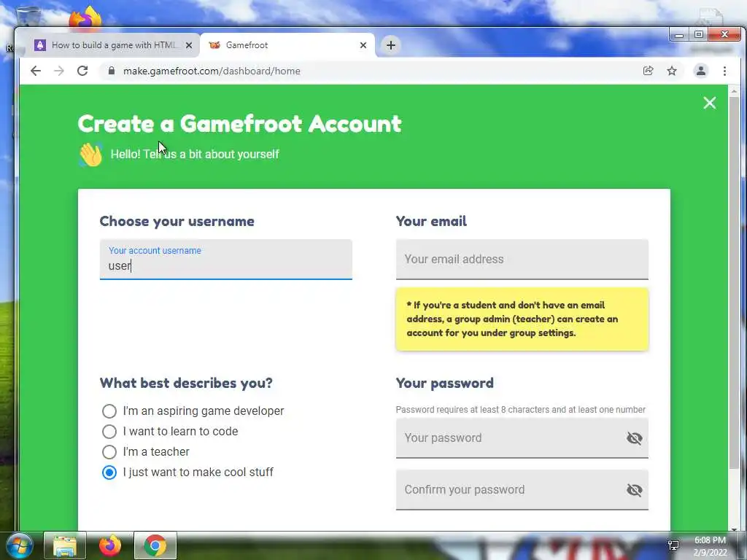Open a new browser tab
The width and height of the screenshot is (747, 560).
[x=391, y=45]
